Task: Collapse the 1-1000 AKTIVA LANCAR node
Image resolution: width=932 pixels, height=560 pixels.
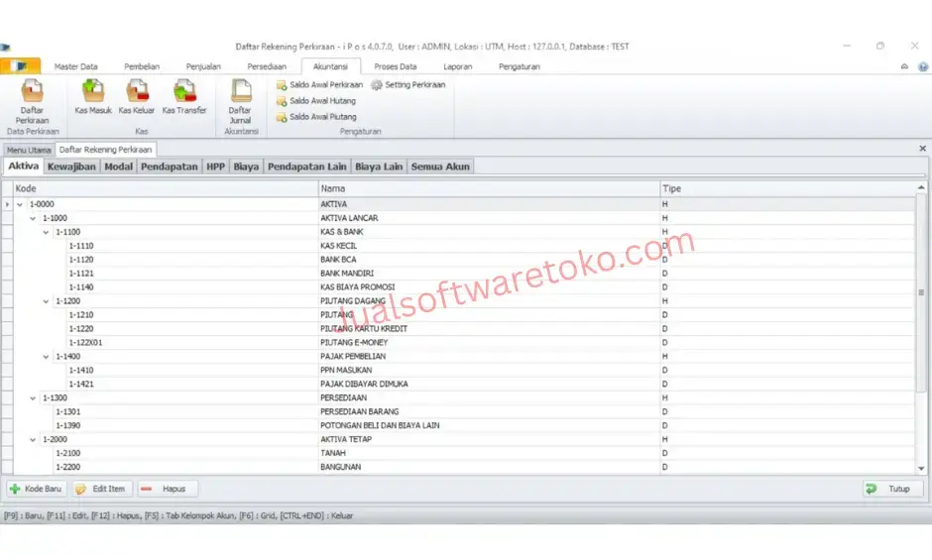Action: (33, 218)
